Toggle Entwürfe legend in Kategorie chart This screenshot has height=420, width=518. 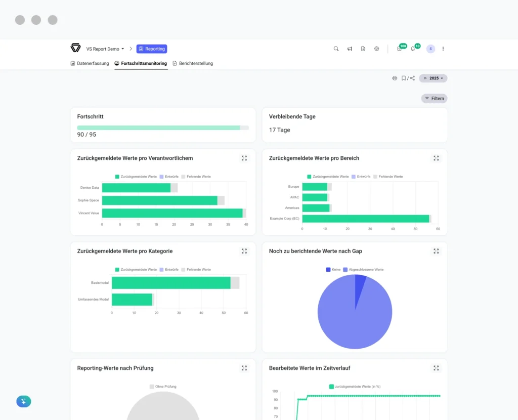[x=169, y=270]
